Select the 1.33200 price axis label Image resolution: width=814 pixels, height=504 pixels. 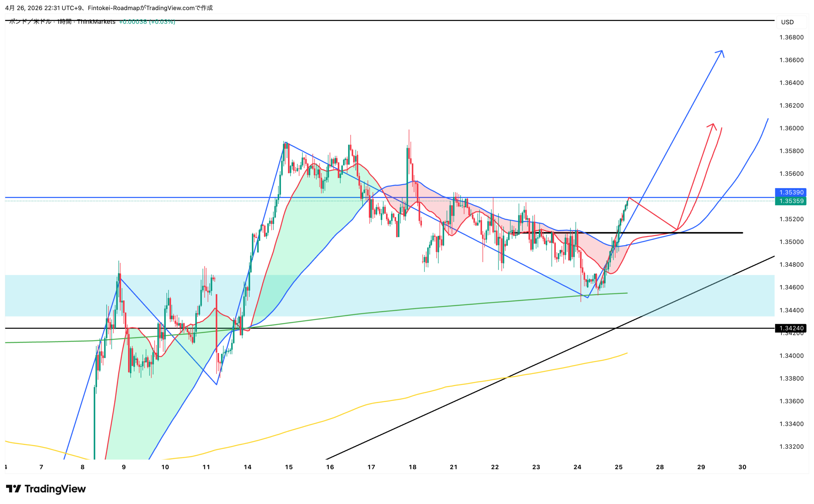click(791, 446)
